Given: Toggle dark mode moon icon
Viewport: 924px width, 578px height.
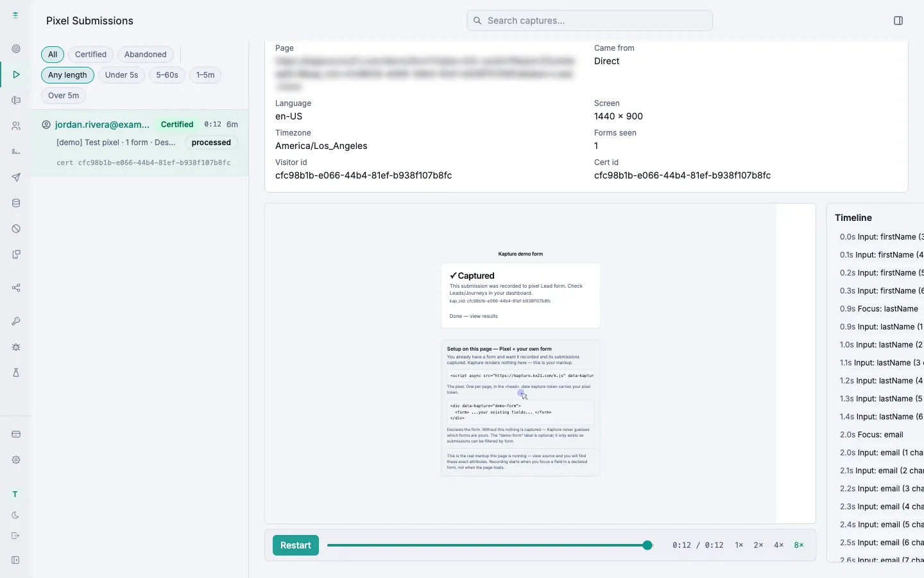Looking at the screenshot, I should pos(16,515).
